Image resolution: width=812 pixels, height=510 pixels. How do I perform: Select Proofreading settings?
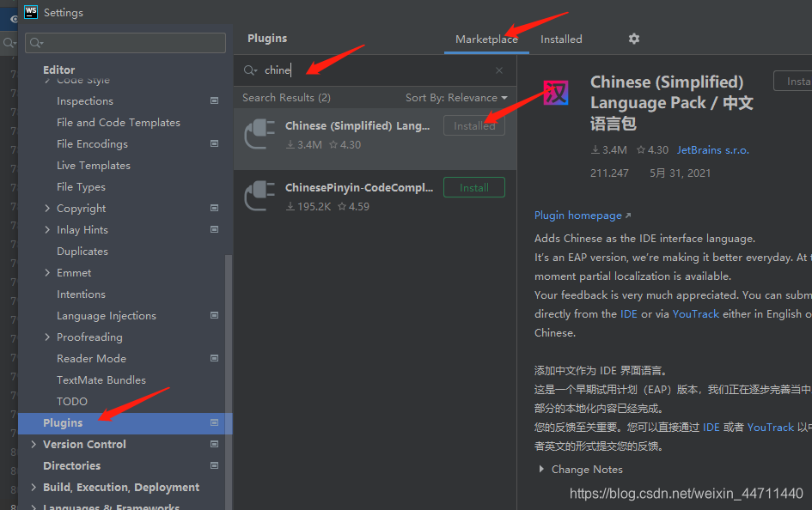point(89,337)
